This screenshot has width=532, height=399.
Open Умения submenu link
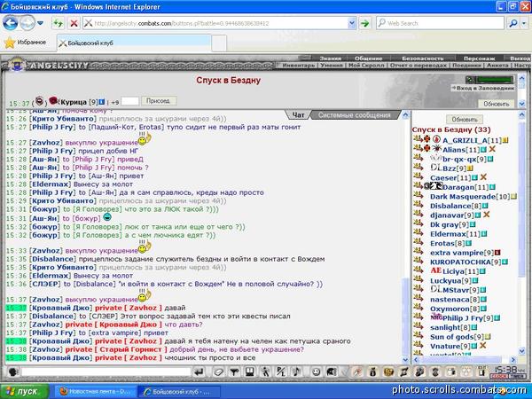coord(332,65)
